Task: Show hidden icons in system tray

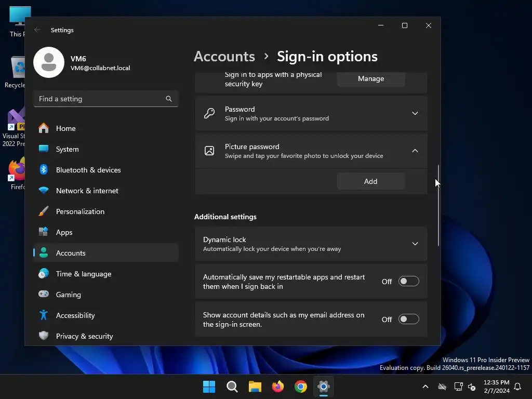Action: pos(425,387)
